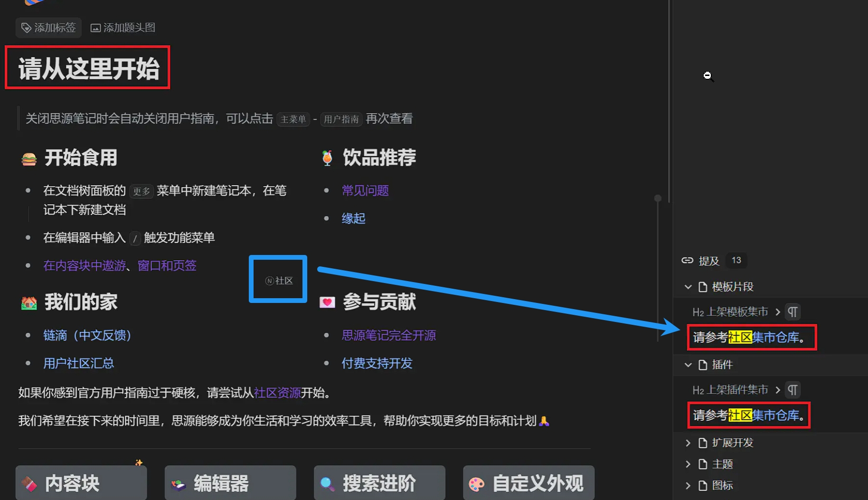
Task: Click the paragraph icon after 上架模板集市
Action: pyautogui.click(x=792, y=311)
